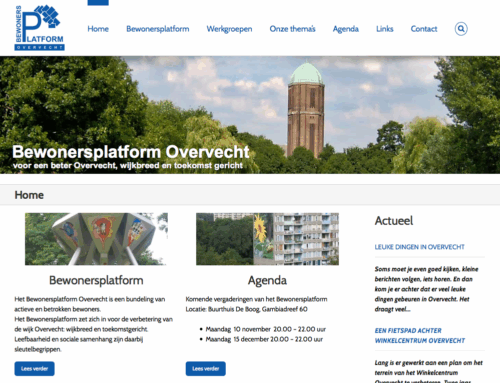
Task: Open the Bewonersplatform menu item
Action: coord(158,29)
